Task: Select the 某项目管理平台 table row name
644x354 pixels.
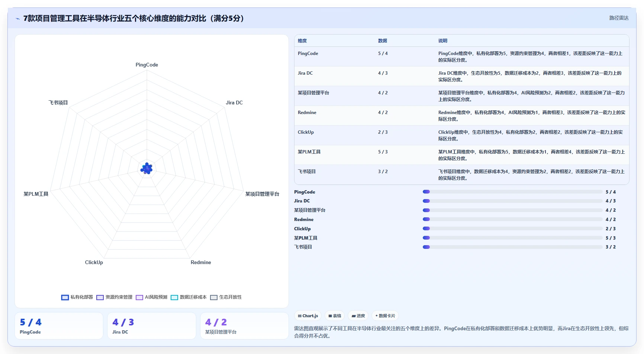Action: [x=313, y=93]
